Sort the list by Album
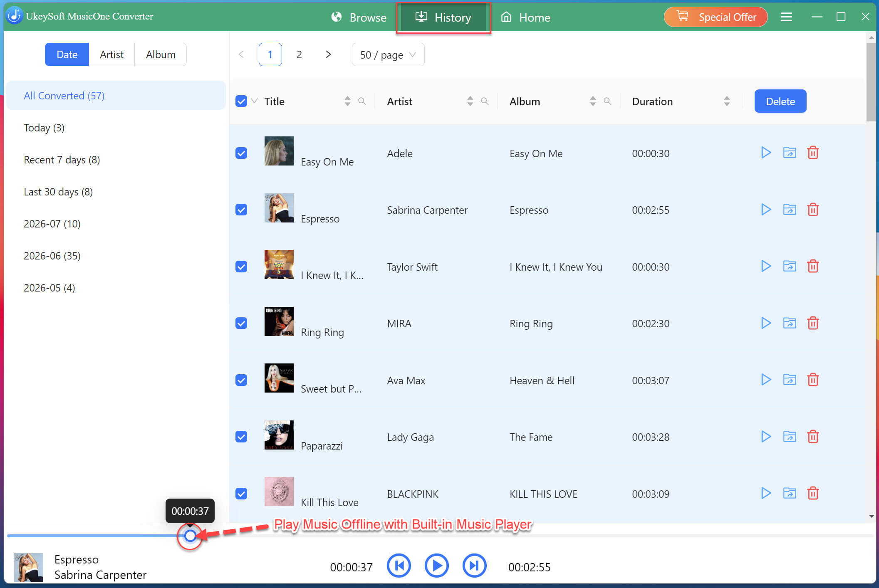879x588 pixels. pos(593,101)
